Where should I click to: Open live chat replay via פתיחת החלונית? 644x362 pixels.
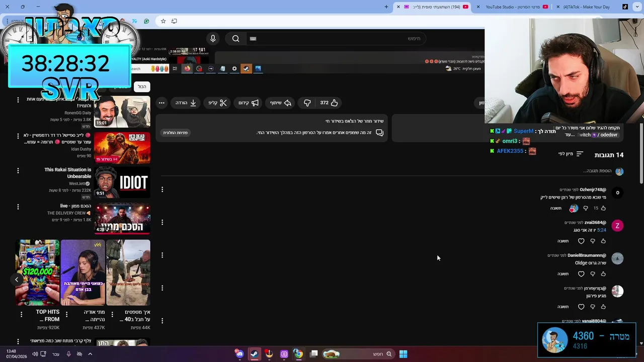tap(176, 133)
